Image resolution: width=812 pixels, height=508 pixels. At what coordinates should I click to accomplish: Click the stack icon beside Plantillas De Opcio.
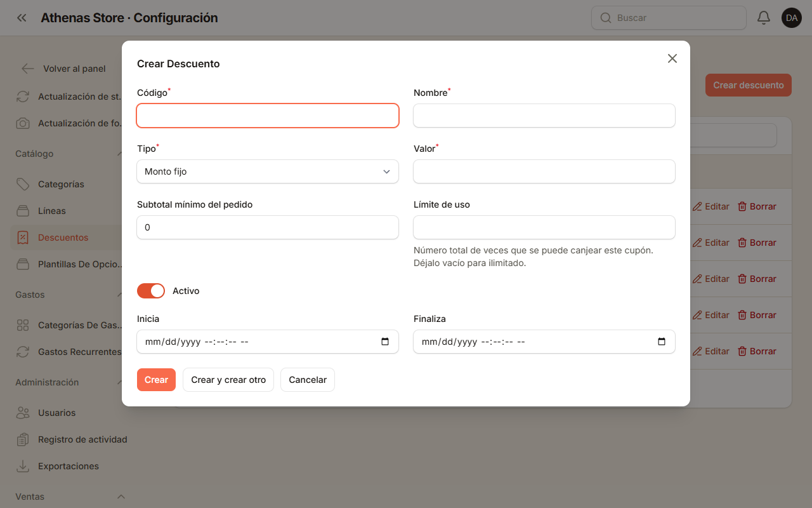point(23,264)
